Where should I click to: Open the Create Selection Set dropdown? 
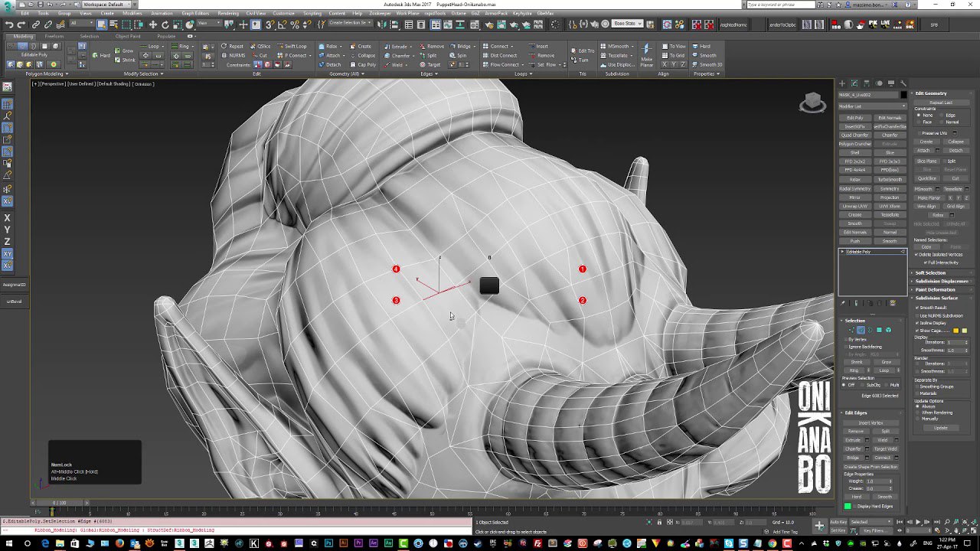tap(350, 23)
